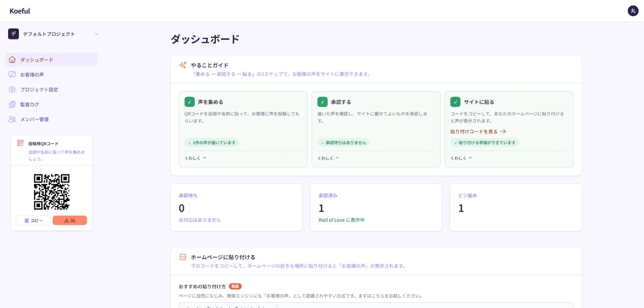Open プロジェクト設定 in the sidebar
Viewport: 644px width, 308px height.
coord(52,89)
